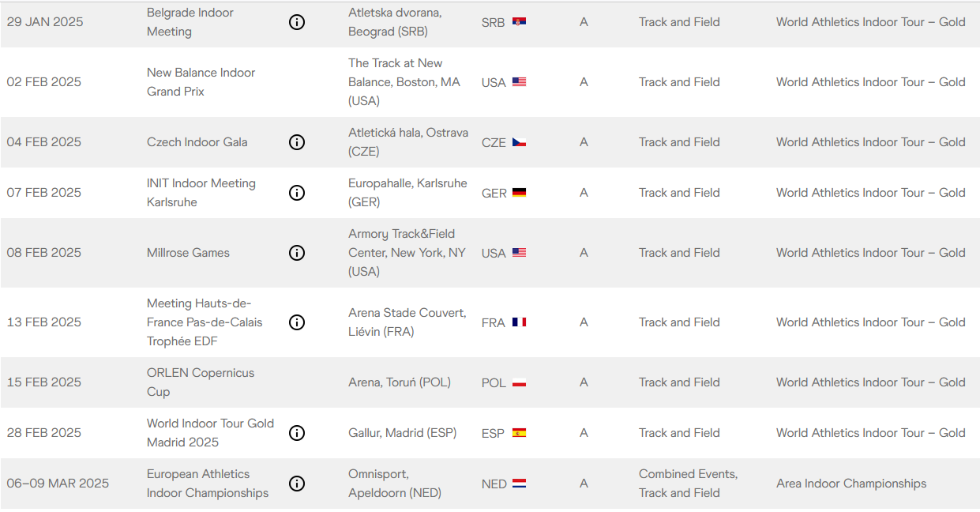This screenshot has height=512, width=980.
Task: Click the French flag beside FRA
Action: 519,322
